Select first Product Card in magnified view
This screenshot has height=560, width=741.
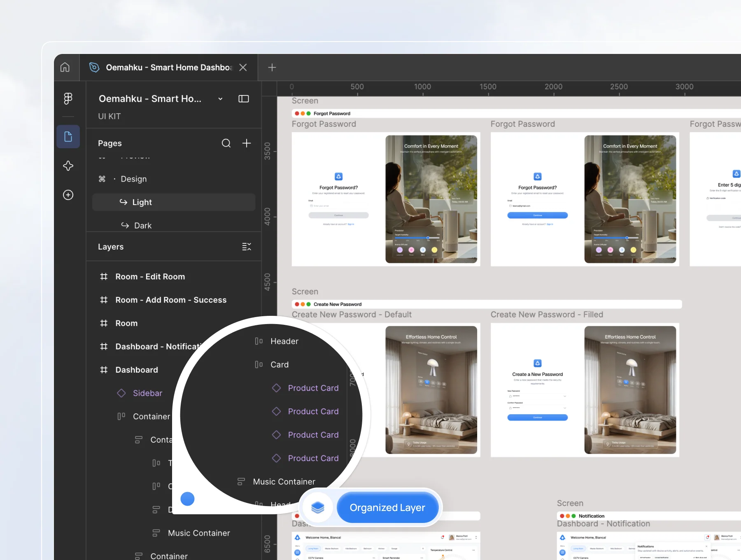[313, 388]
